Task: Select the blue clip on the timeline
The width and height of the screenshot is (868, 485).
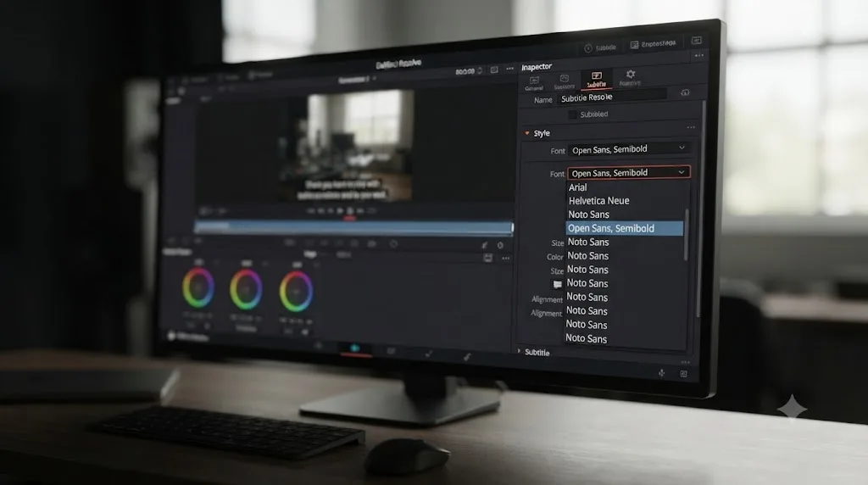Action: (353, 227)
